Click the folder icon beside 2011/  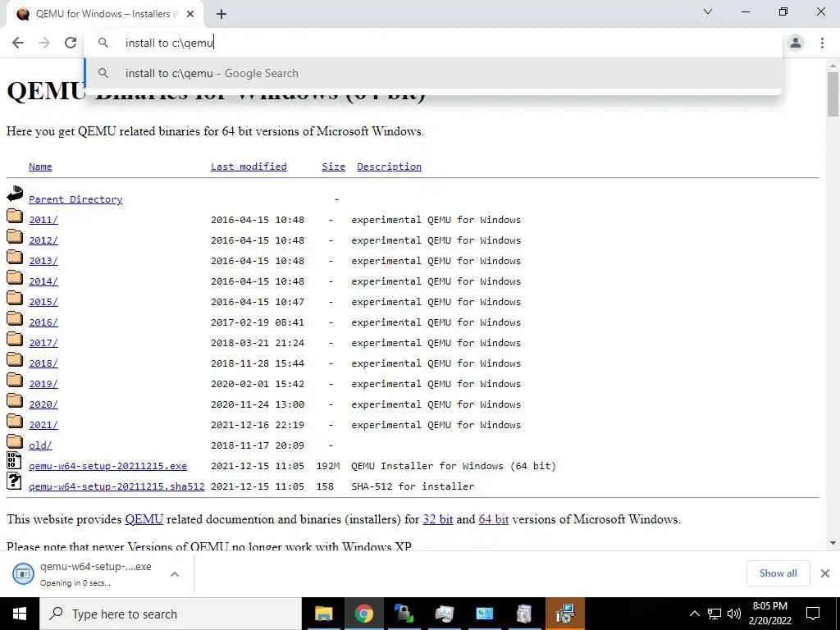pos(15,216)
